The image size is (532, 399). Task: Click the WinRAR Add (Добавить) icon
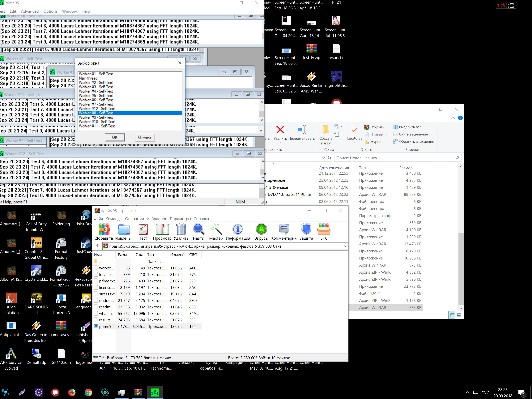pos(104,229)
